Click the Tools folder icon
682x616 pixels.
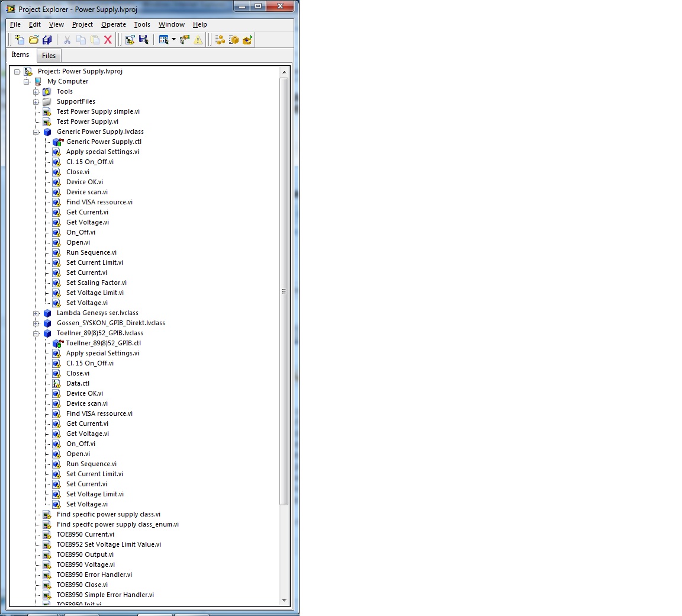click(47, 91)
